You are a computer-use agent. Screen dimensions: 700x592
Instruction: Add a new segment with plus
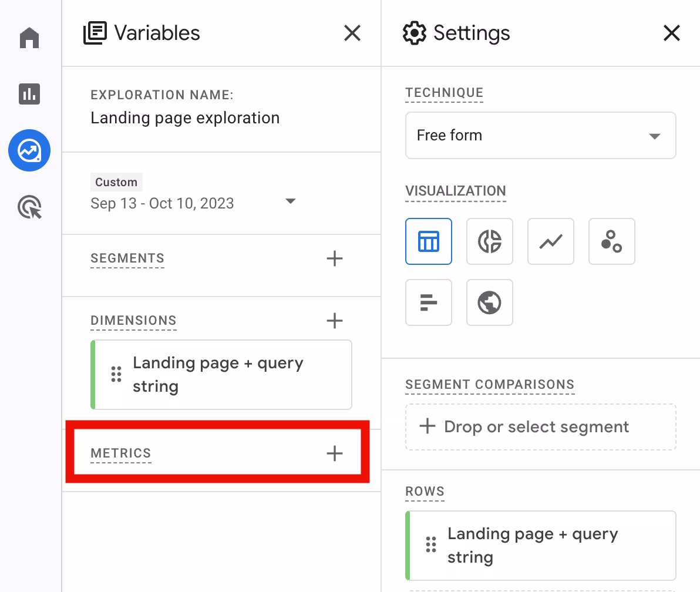pyautogui.click(x=334, y=258)
